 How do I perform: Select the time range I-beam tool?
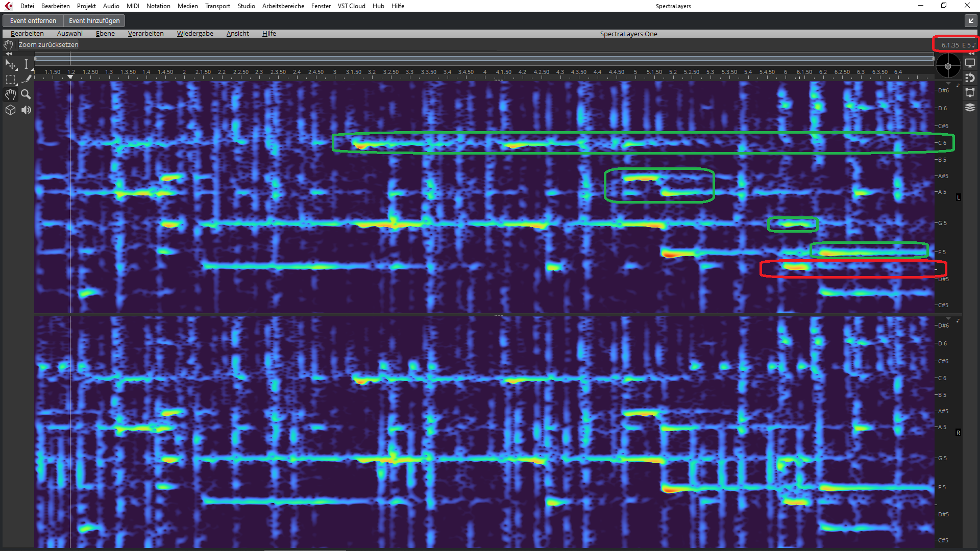pos(26,64)
